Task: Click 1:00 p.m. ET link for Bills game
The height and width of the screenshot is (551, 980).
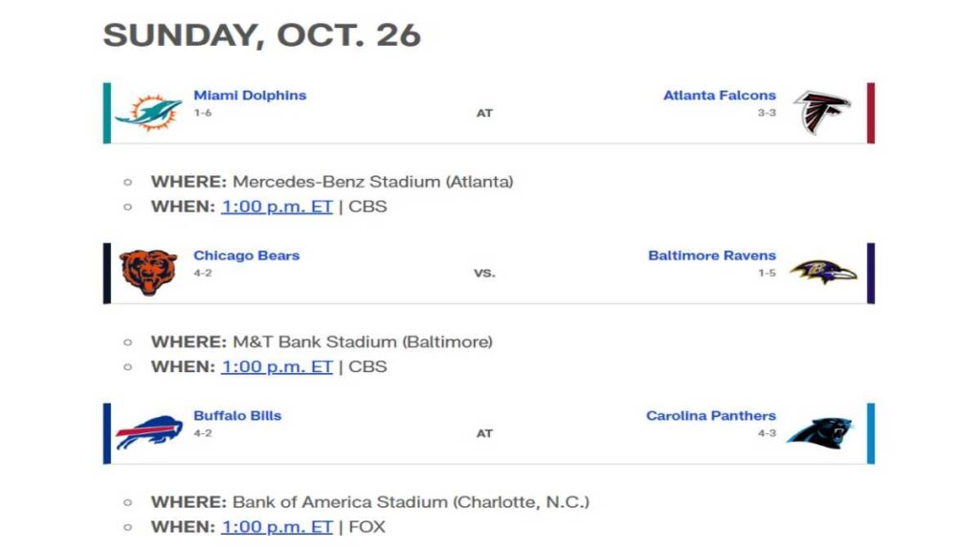Action: click(x=277, y=526)
